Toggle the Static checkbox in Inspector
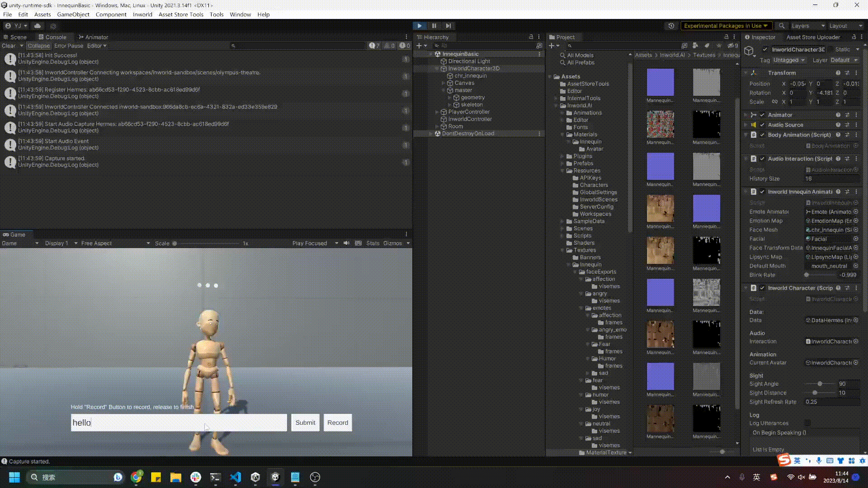 tap(830, 50)
